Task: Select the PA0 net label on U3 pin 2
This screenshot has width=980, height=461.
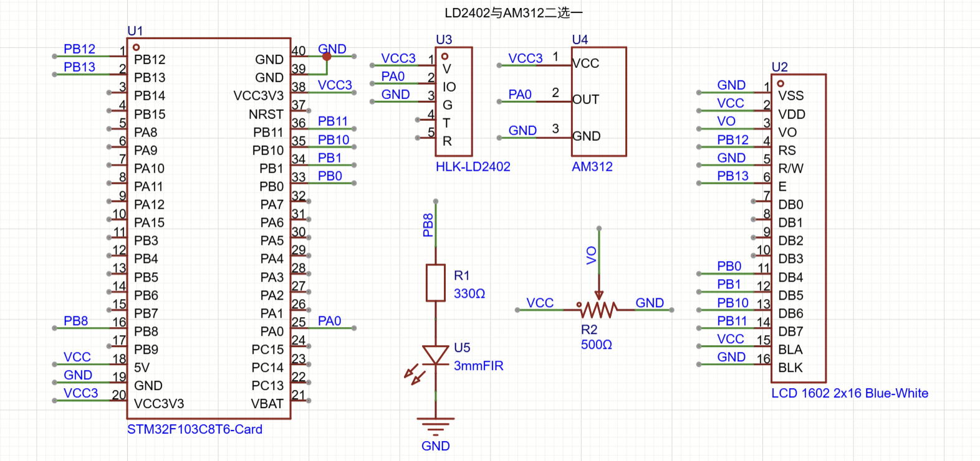Action: pos(393,76)
